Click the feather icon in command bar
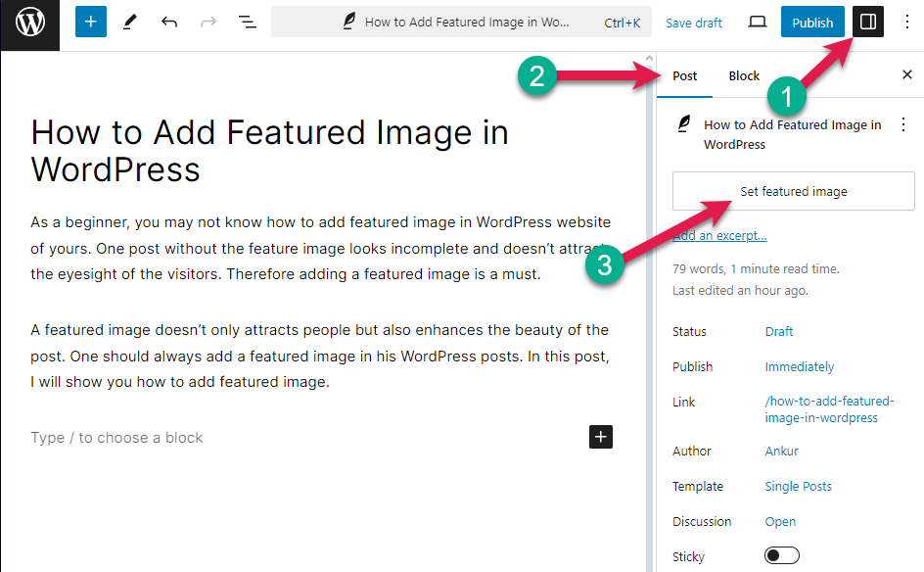Viewport: 924px width, 572px height. [349, 22]
